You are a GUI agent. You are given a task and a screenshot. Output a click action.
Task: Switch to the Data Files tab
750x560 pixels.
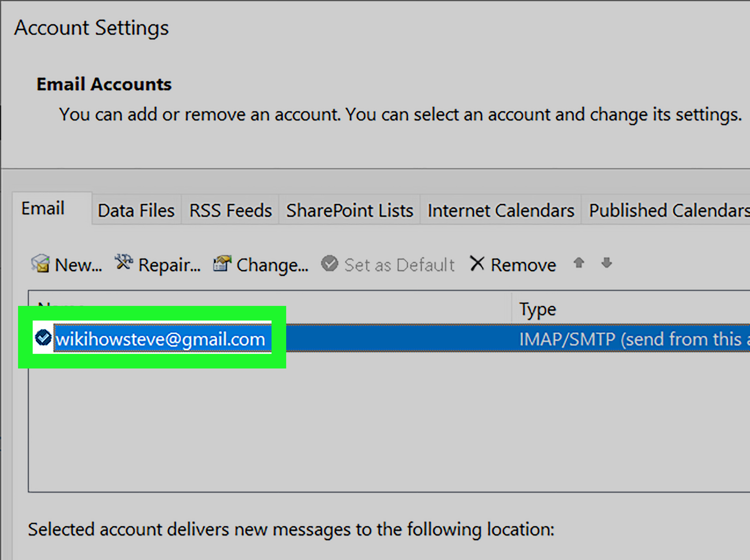[x=136, y=210]
